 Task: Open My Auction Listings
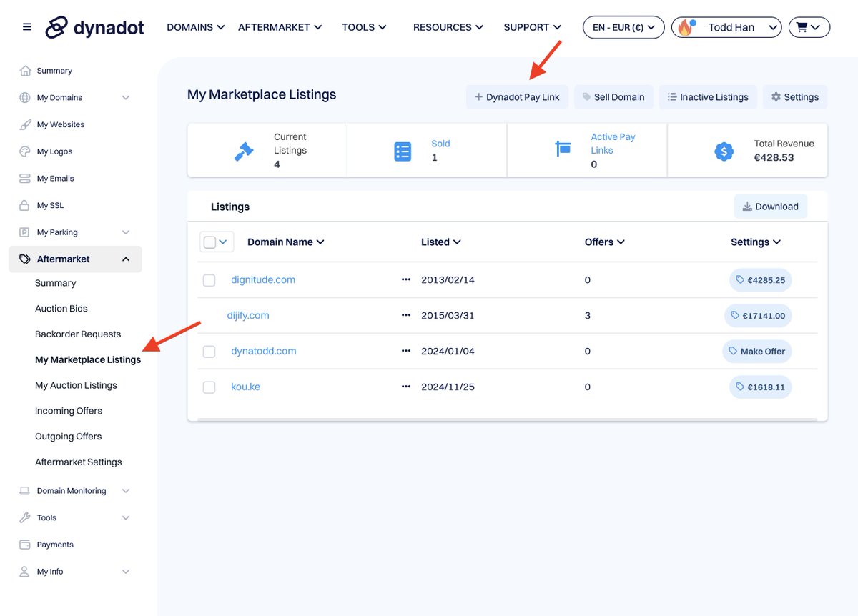76,385
